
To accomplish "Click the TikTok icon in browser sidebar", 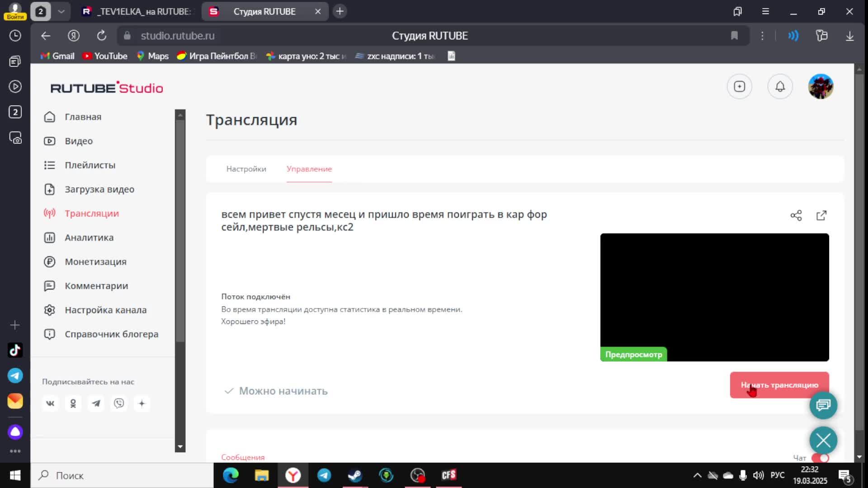I will pos(15,350).
